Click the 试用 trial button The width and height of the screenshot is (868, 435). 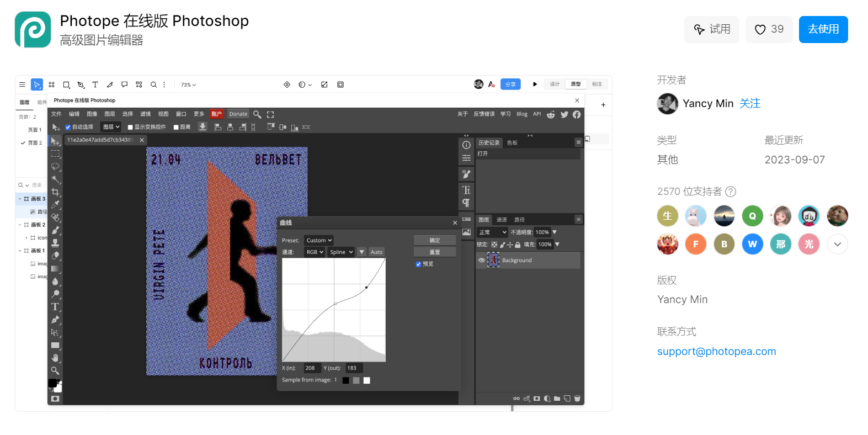pos(712,29)
